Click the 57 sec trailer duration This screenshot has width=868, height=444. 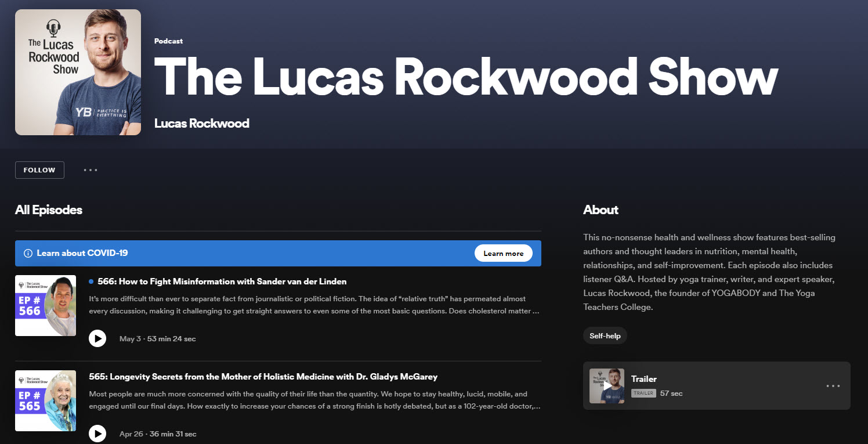point(671,394)
